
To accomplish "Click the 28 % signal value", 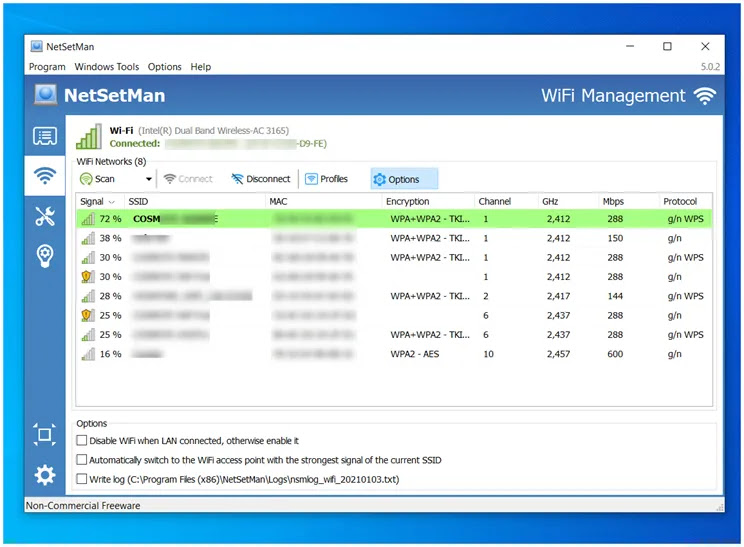I will [110, 296].
